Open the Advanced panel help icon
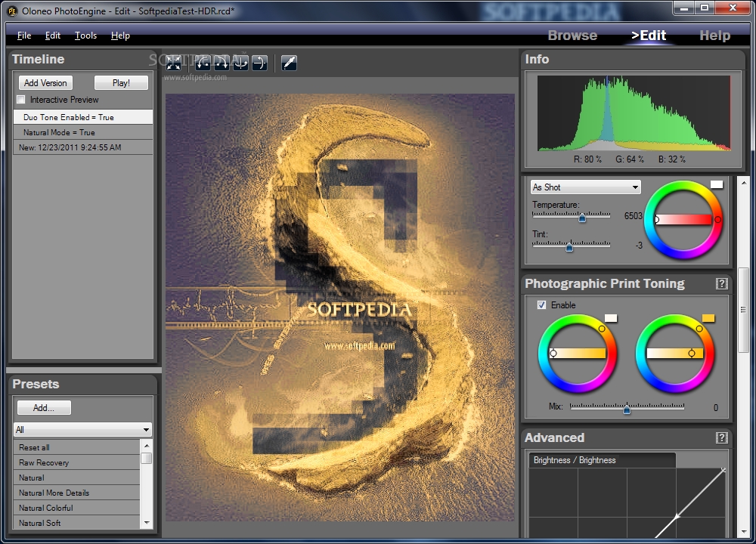The width and height of the screenshot is (756, 544). [x=721, y=437]
